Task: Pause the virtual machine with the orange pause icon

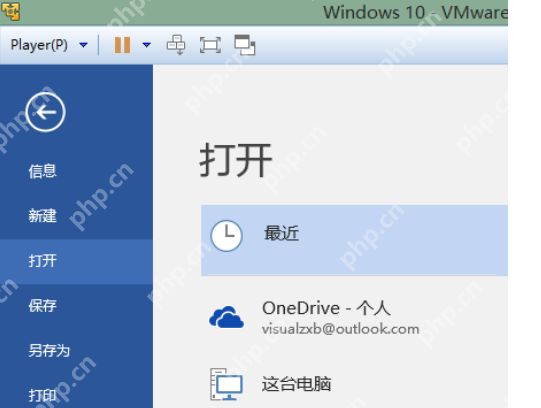Action: (x=122, y=45)
